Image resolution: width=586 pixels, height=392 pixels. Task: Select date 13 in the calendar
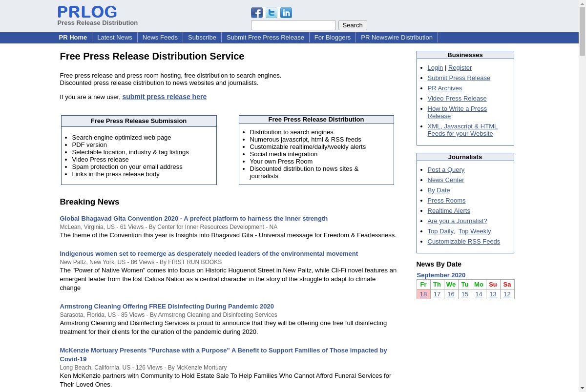[493, 294]
